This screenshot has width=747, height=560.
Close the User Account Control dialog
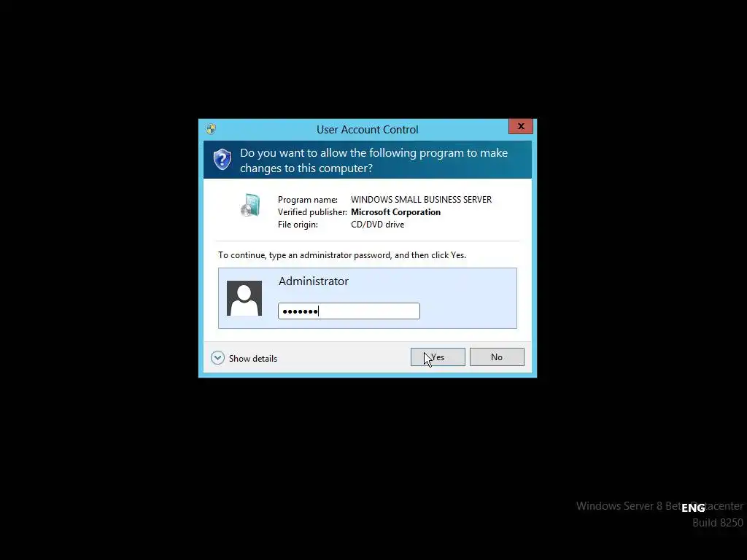point(521,126)
